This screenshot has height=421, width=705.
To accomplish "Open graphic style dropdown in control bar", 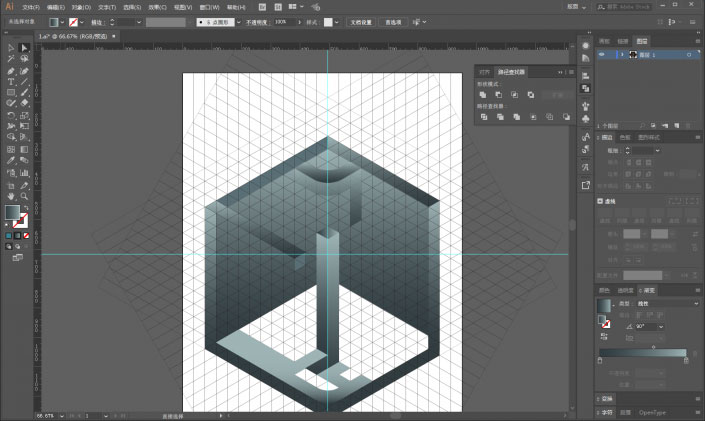I will point(336,22).
